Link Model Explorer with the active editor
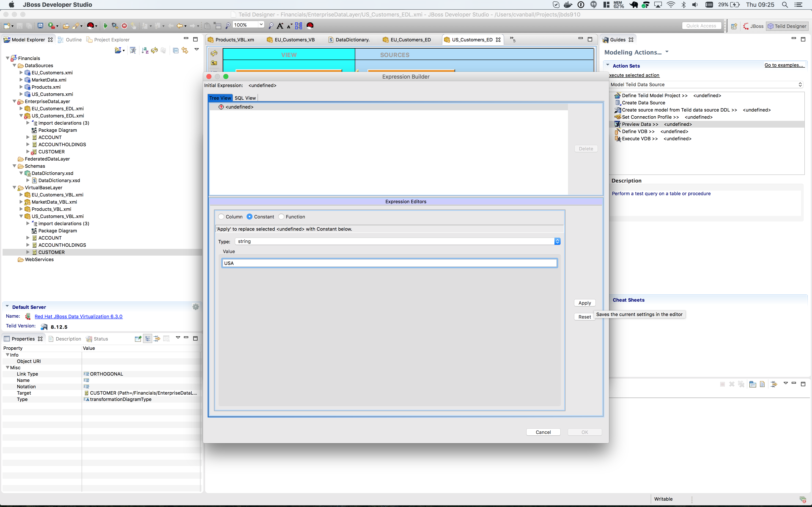812x507 pixels. [185, 50]
